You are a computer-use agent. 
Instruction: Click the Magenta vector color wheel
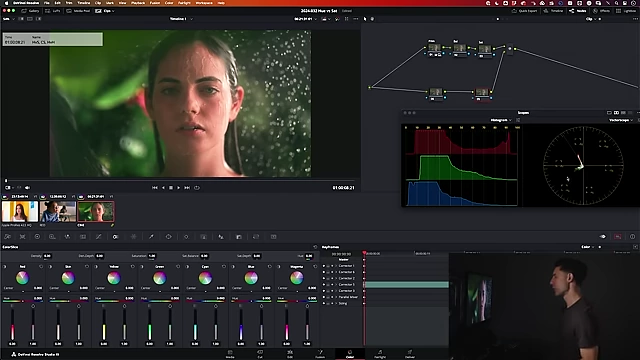[297, 278]
